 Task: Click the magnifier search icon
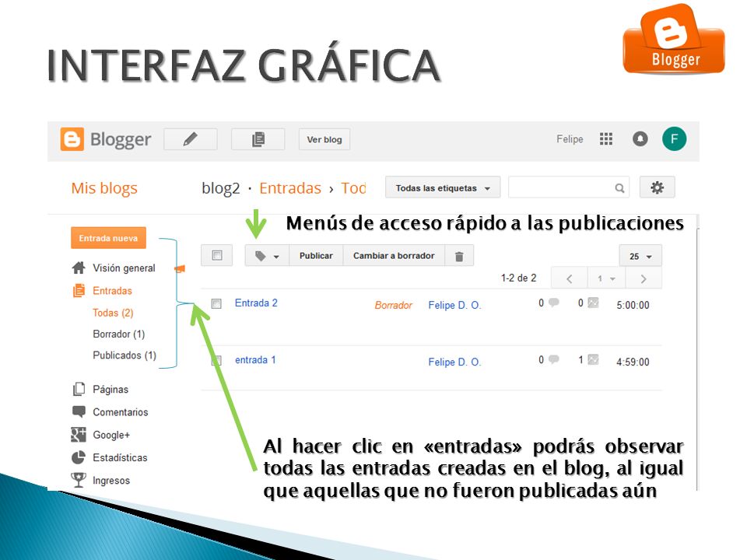(x=619, y=188)
